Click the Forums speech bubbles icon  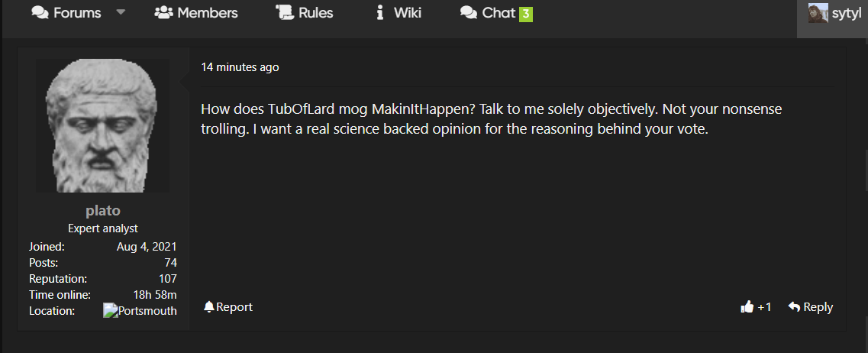40,13
